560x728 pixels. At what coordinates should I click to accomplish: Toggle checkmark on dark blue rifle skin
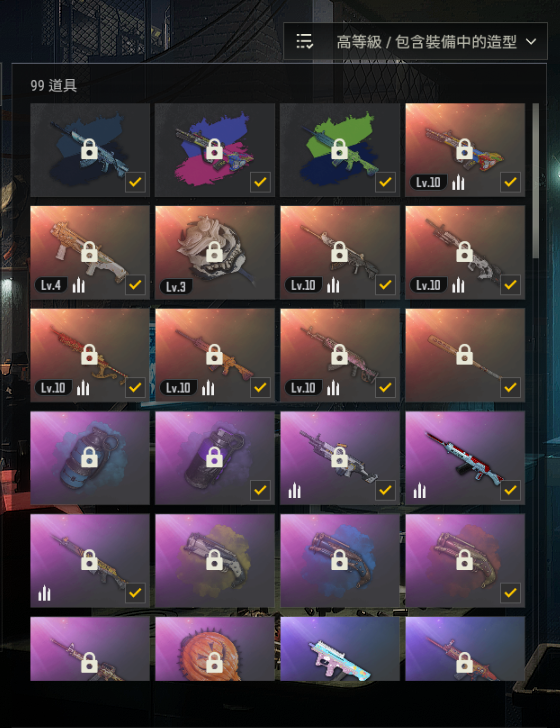[135, 182]
